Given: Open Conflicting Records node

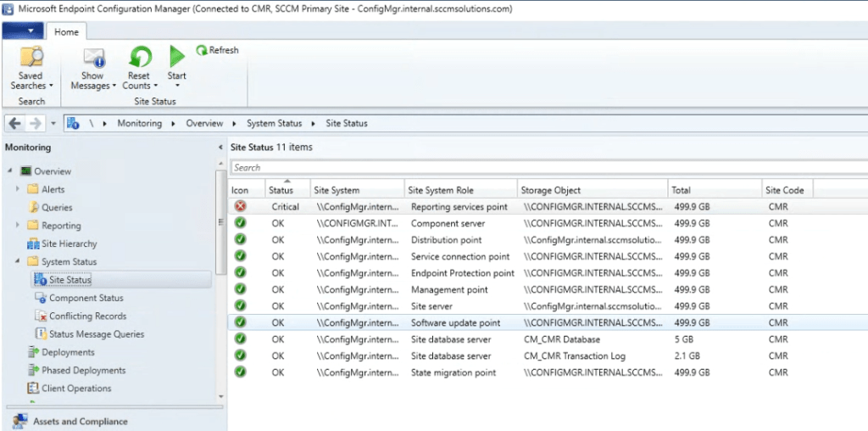Looking at the screenshot, I should [87, 316].
